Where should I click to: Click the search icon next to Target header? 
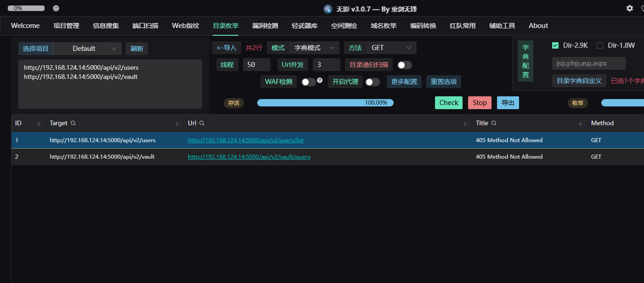pyautogui.click(x=73, y=123)
